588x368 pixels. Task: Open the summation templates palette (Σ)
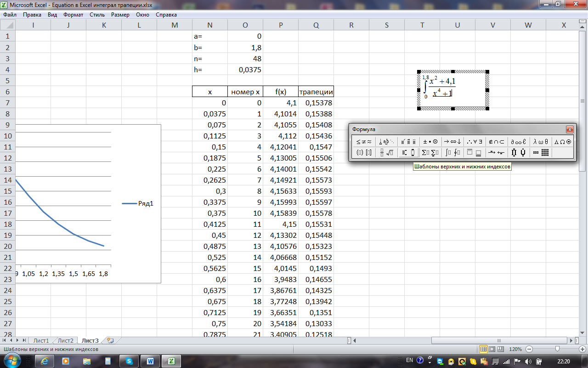click(430, 153)
